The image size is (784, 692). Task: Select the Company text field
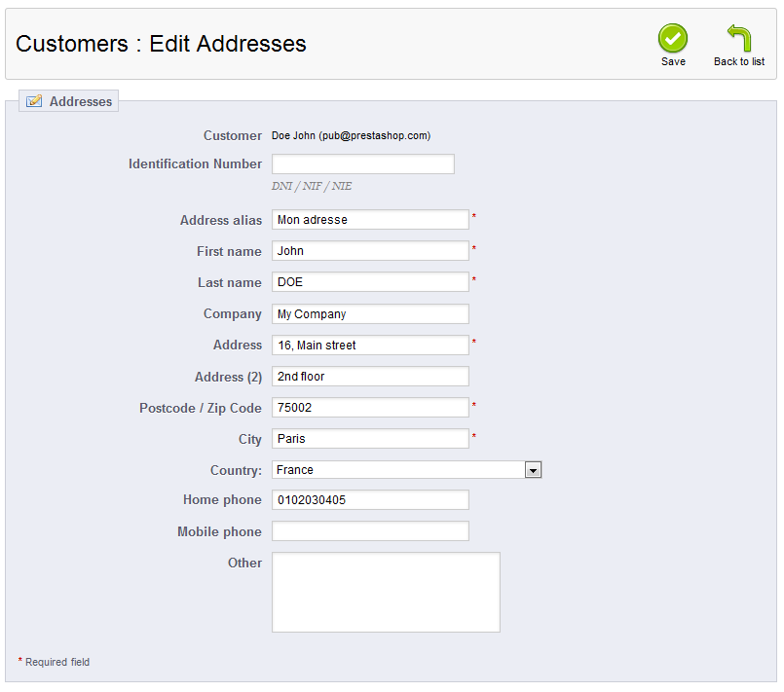click(370, 314)
